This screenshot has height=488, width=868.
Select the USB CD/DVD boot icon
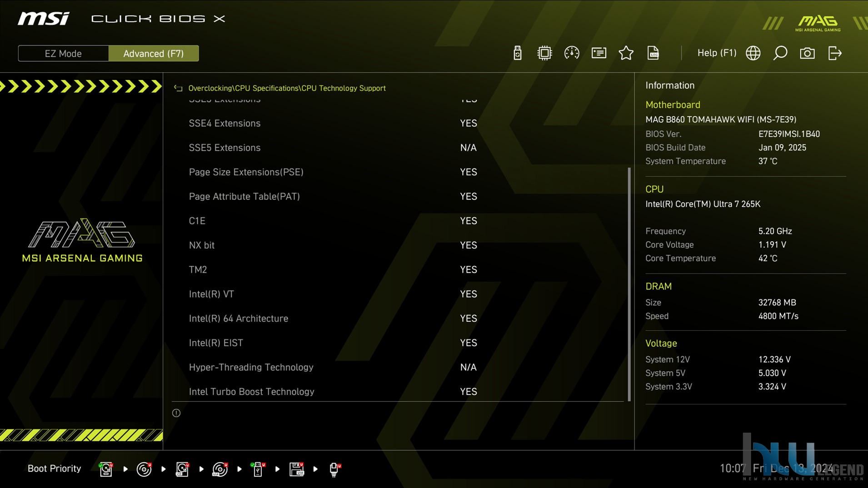(220, 469)
